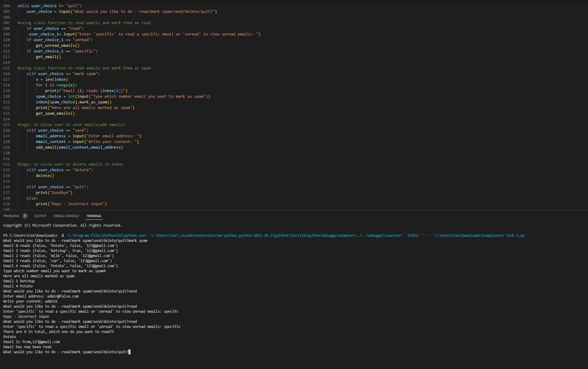Viewport: 588px width, 369px height.
Task: Switch to the OUTPUT tab
Action: (x=40, y=216)
